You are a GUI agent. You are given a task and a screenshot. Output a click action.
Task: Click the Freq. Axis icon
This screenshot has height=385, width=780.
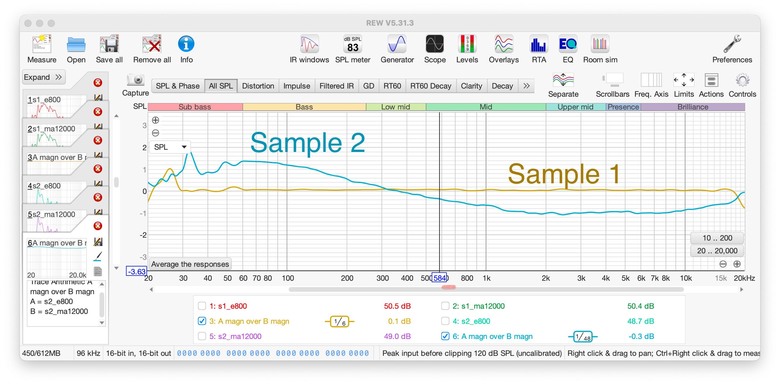click(x=651, y=80)
